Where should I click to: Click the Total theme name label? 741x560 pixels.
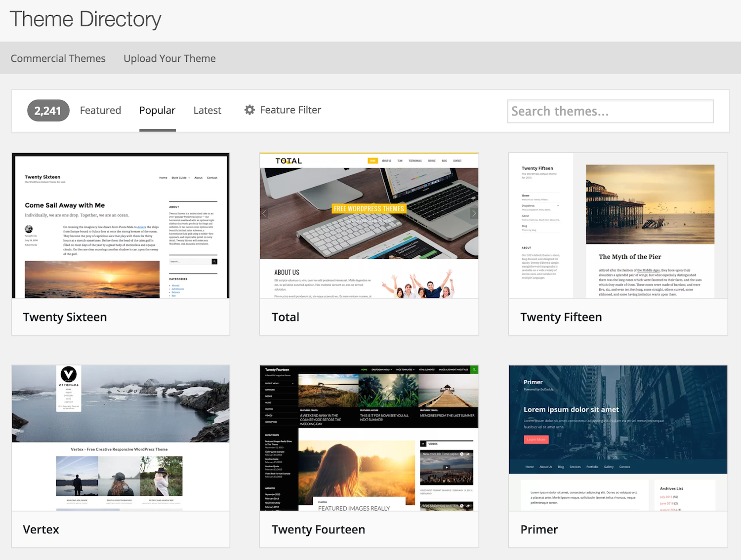click(286, 317)
